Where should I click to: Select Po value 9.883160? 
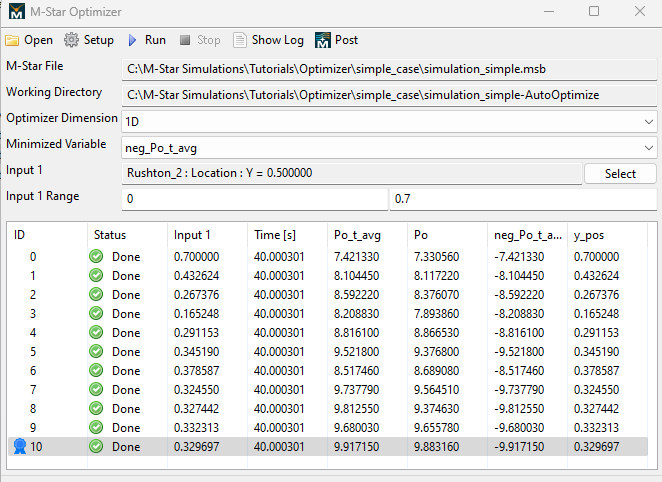437,447
